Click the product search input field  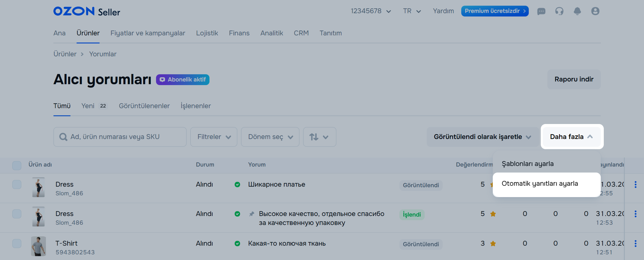click(120, 137)
